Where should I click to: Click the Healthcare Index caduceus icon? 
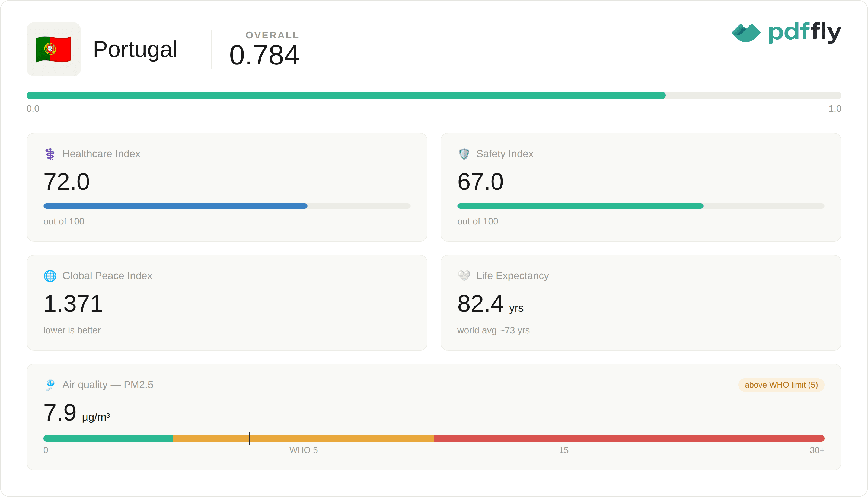tap(50, 154)
